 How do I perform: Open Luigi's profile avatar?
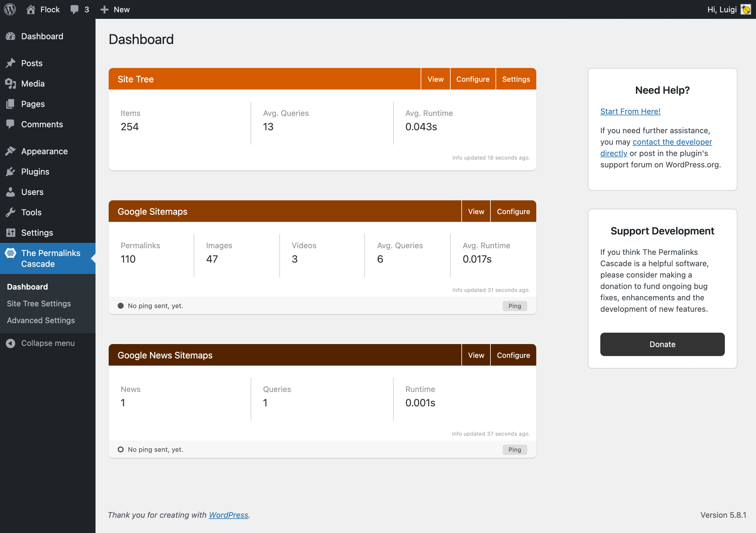point(746,9)
